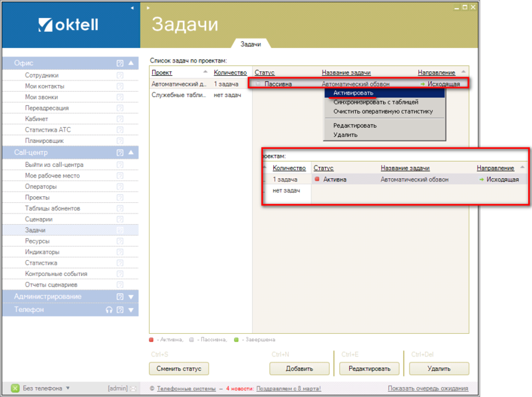Expand the Администрирование section
This screenshot has height=397, width=532.
(131, 297)
